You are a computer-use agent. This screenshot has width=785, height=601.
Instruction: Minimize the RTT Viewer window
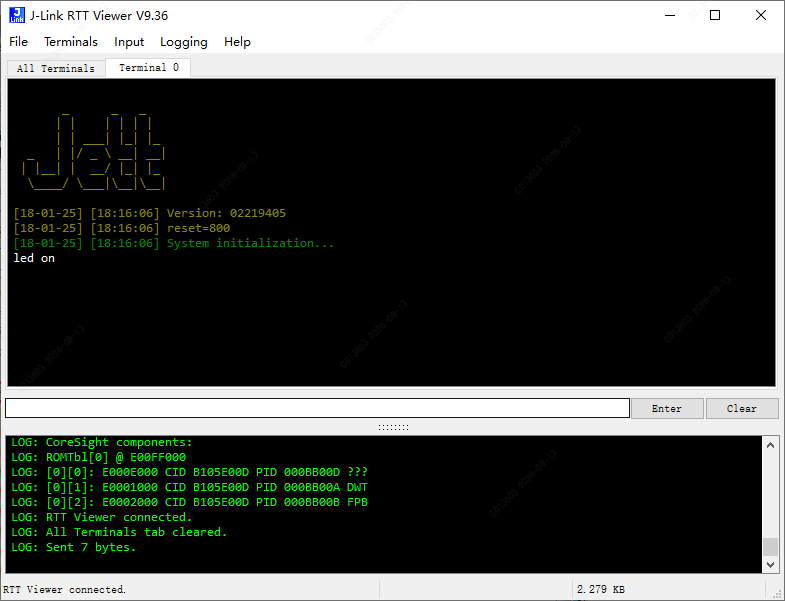[670, 15]
